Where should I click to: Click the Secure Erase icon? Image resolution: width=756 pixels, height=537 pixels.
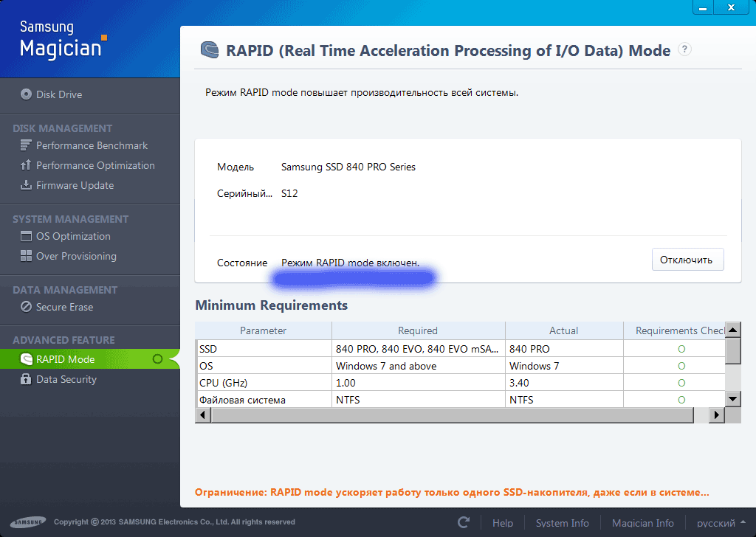pos(26,307)
